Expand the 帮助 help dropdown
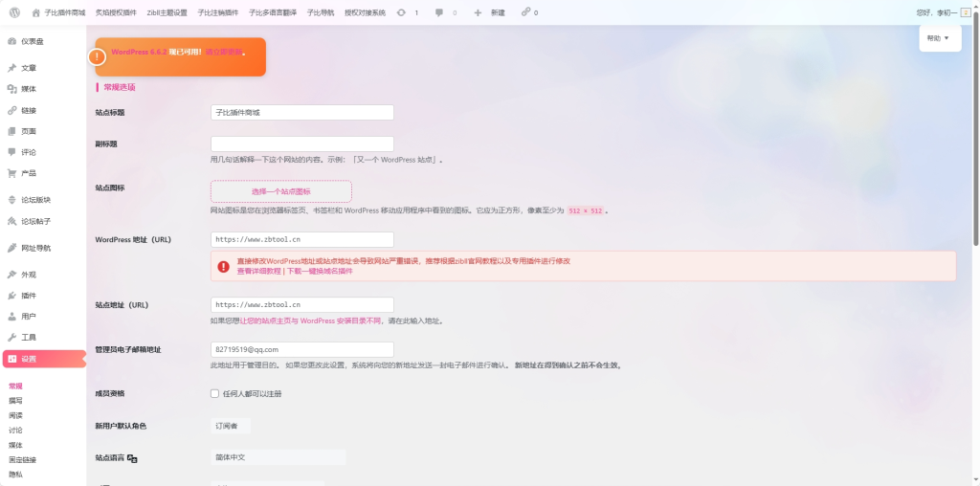The image size is (980, 486). (x=939, y=38)
